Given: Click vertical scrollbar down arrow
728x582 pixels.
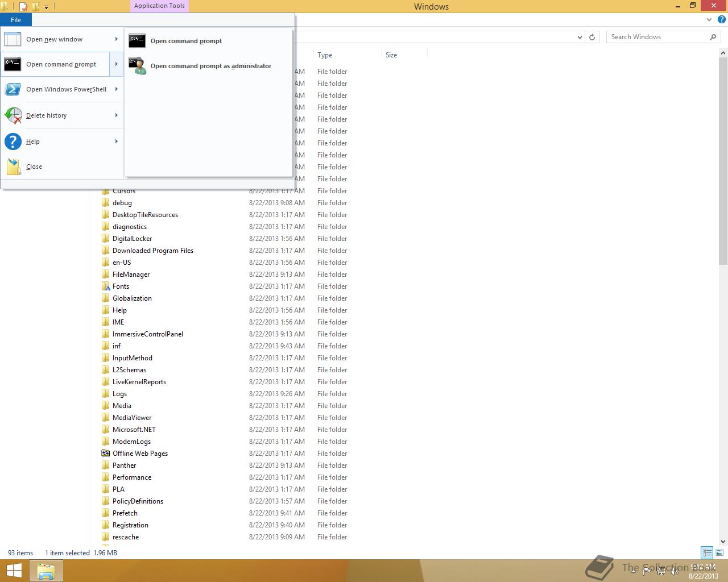Looking at the screenshot, I should tap(723, 542).
